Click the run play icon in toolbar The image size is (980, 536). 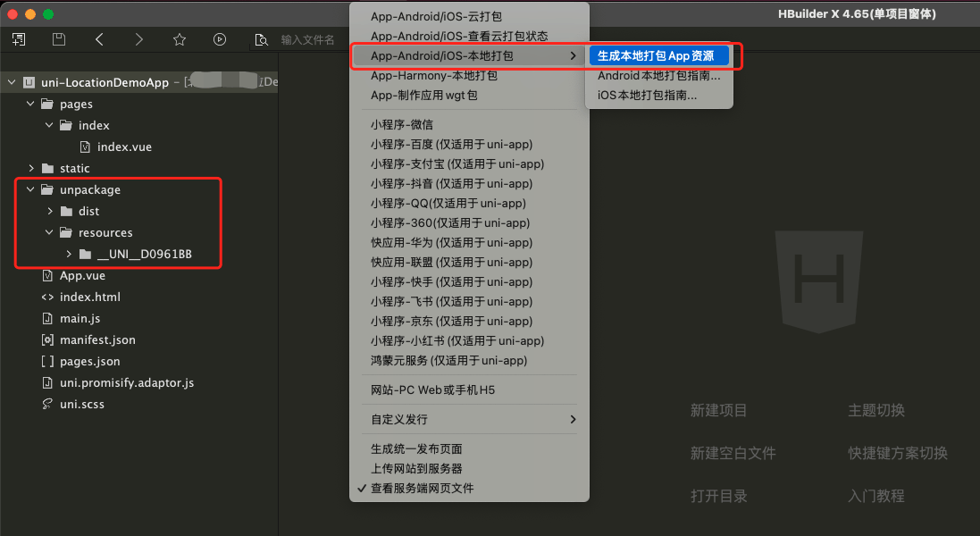click(220, 39)
